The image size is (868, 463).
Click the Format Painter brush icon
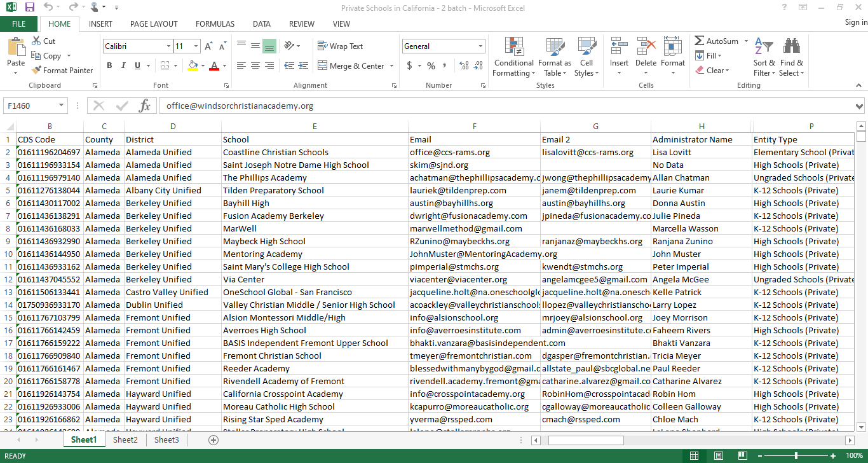click(36, 71)
